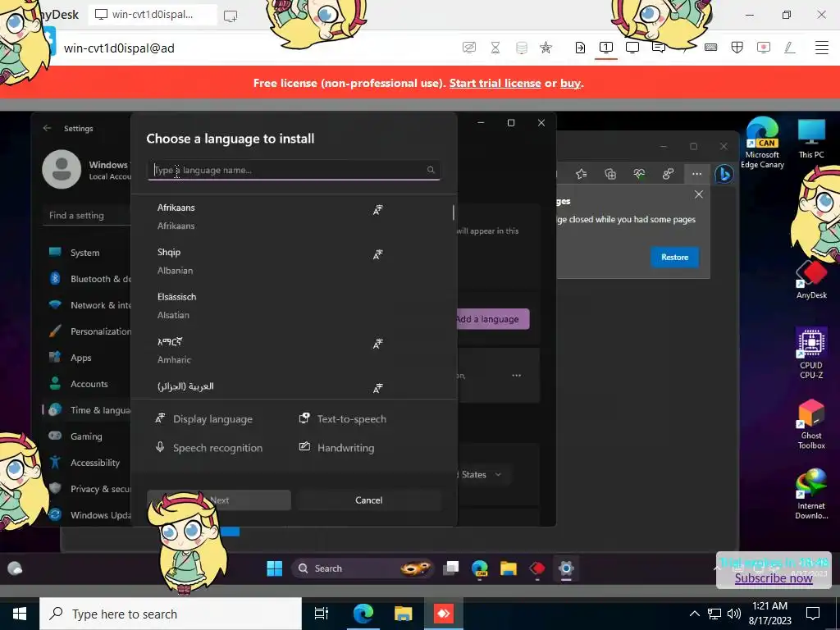Click remote taskbar Settings gear icon
This screenshot has height=630, width=840.
(566, 568)
